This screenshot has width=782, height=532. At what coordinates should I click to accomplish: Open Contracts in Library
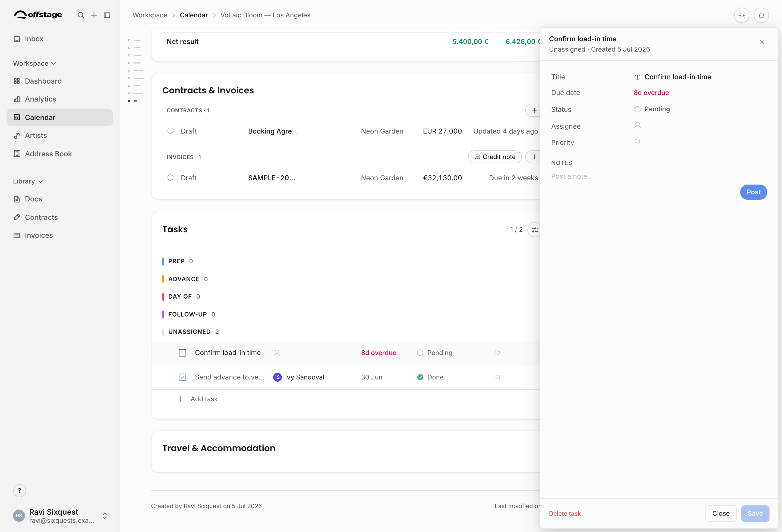(59, 217)
